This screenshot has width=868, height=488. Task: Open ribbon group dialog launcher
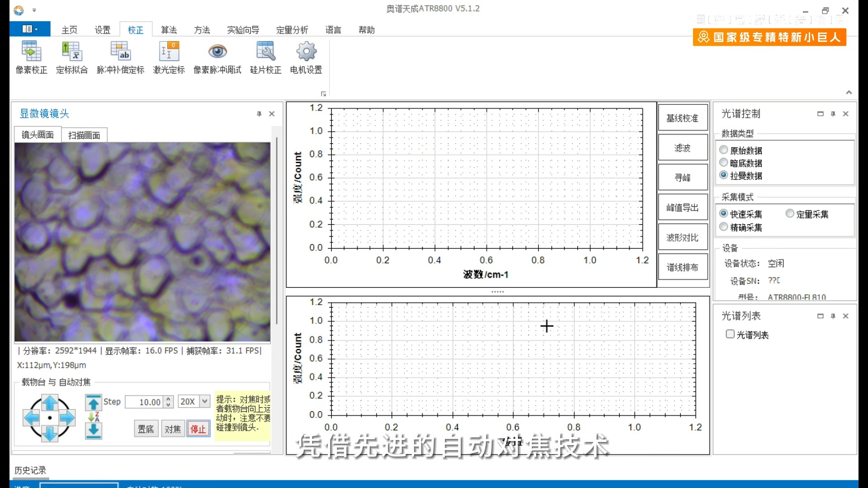click(x=323, y=94)
